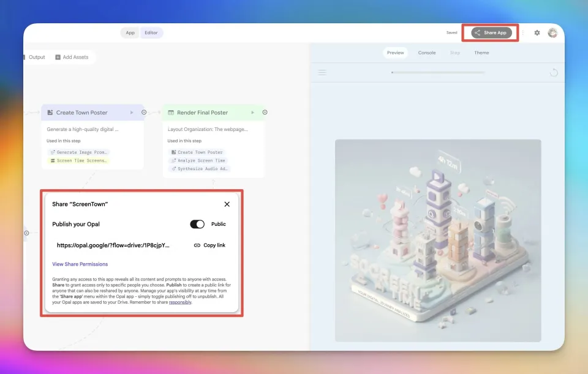Click Copy link in the share dialog

209,245
